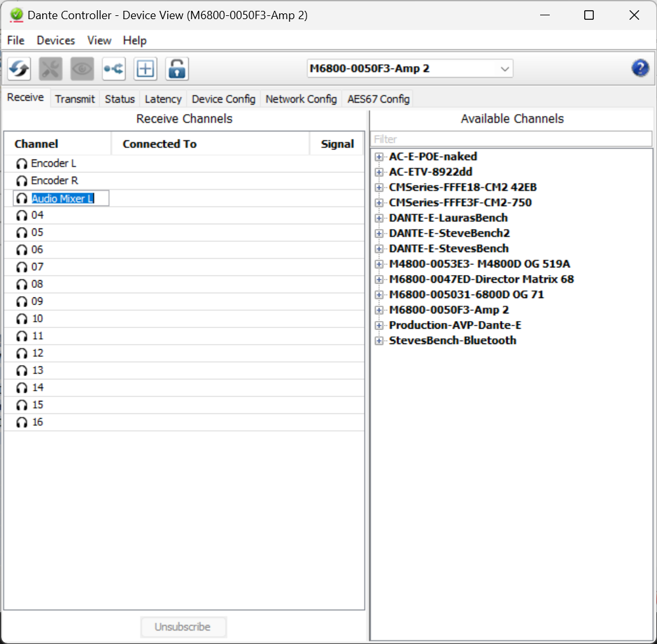
Task: Expand M6800-0047ED-Director Matrix 68 node
Action: (x=379, y=280)
